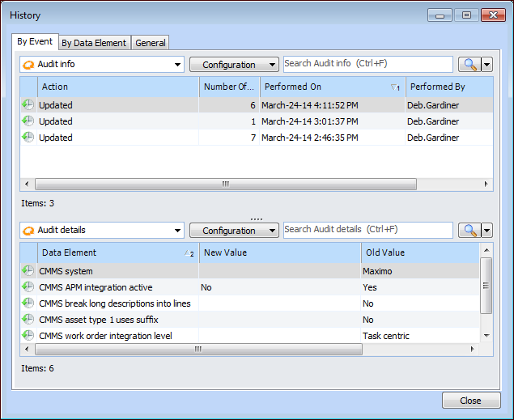Click the icon beside CMMS system row
514x420 pixels.
coord(28,271)
